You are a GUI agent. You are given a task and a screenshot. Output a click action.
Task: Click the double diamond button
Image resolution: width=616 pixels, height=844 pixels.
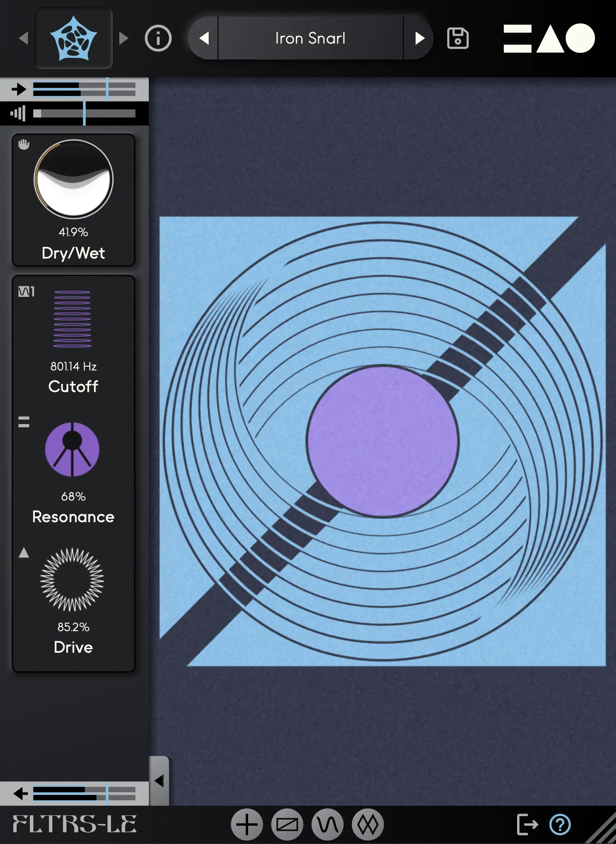pyautogui.click(x=368, y=824)
